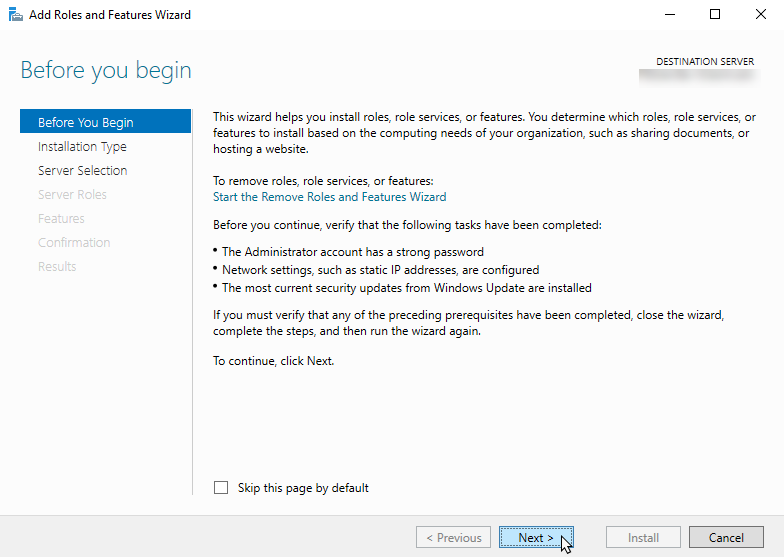Enable the Skip this page by default checkbox
Viewport: 784px width, 557px height.
[221, 488]
